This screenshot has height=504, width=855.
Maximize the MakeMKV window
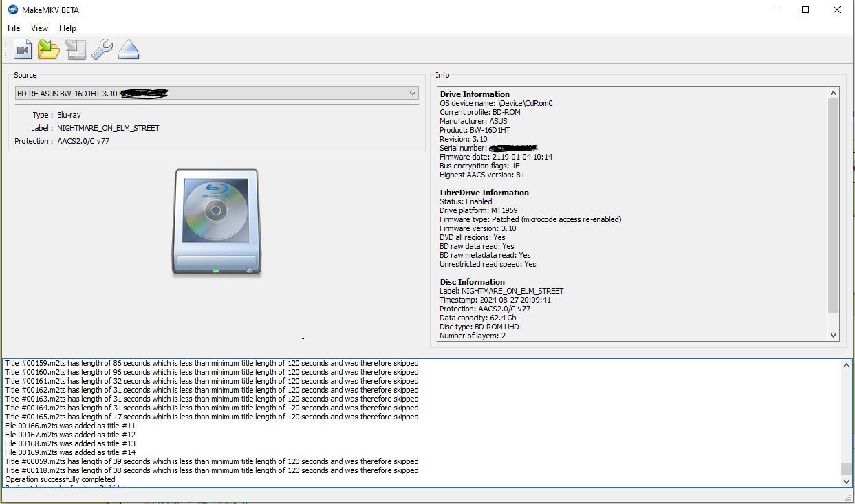(x=805, y=10)
